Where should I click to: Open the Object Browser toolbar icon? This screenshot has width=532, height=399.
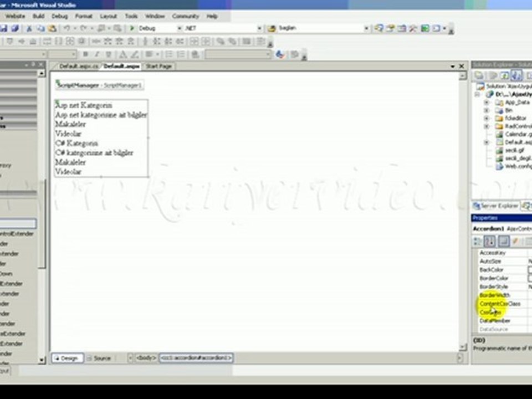tap(402, 28)
